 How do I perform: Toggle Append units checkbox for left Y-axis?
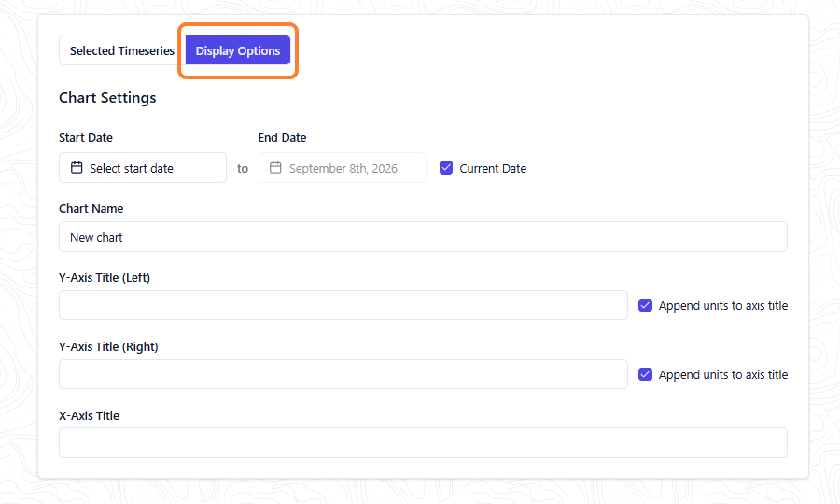[x=645, y=305]
